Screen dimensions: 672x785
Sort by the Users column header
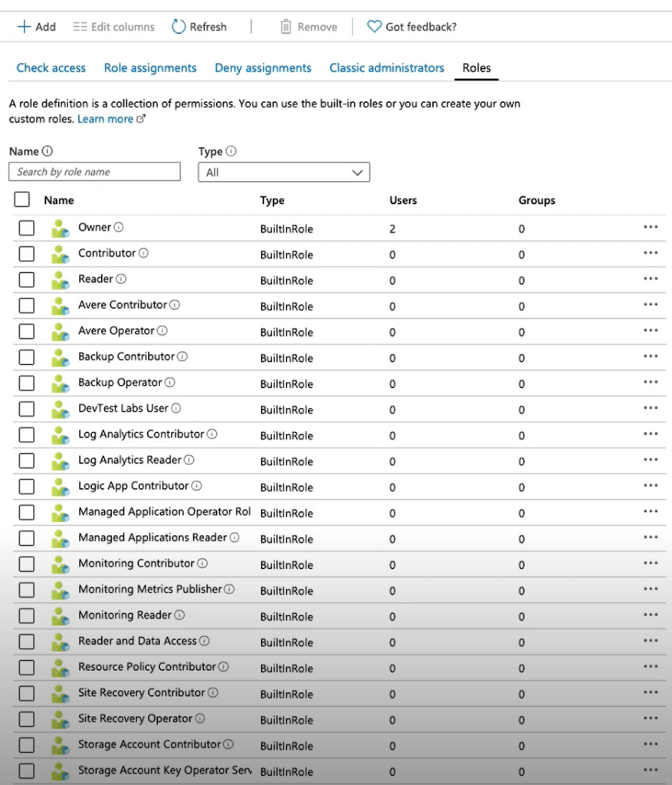click(x=403, y=201)
